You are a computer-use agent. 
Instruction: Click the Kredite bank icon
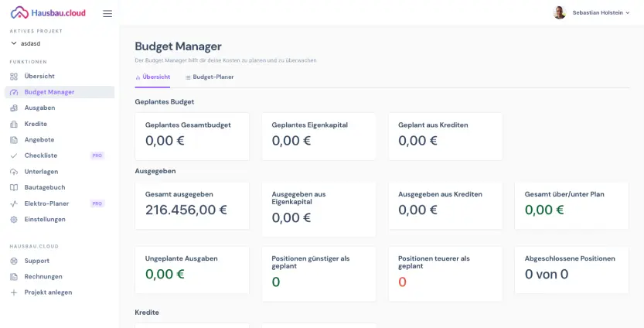pos(14,124)
